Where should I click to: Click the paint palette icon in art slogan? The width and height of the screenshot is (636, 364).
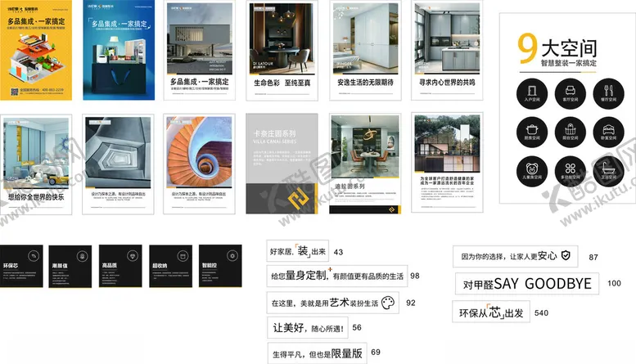[388, 303]
